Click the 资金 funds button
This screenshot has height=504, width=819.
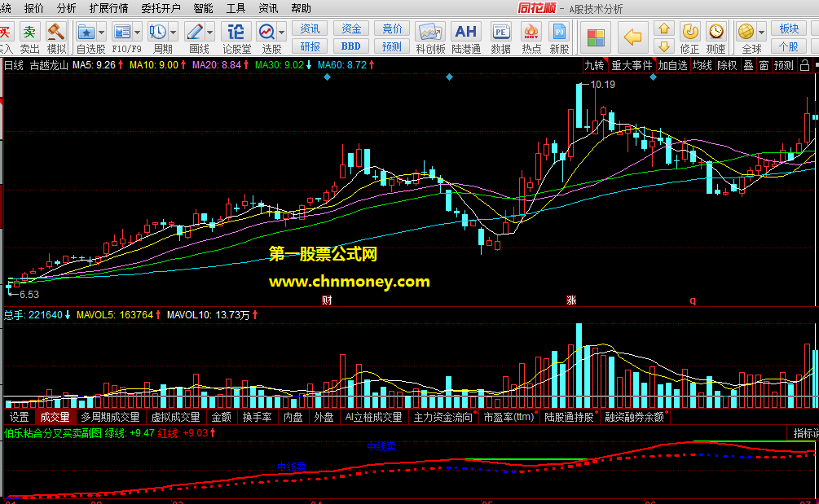click(x=351, y=28)
